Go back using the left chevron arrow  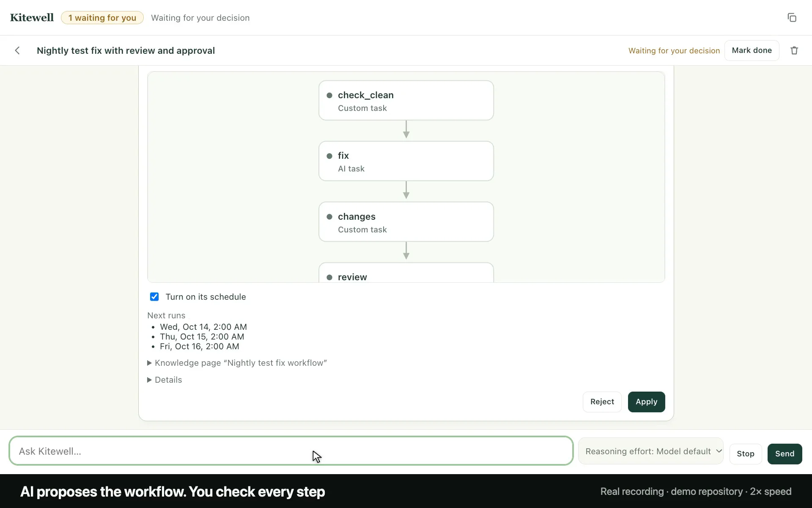(17, 50)
